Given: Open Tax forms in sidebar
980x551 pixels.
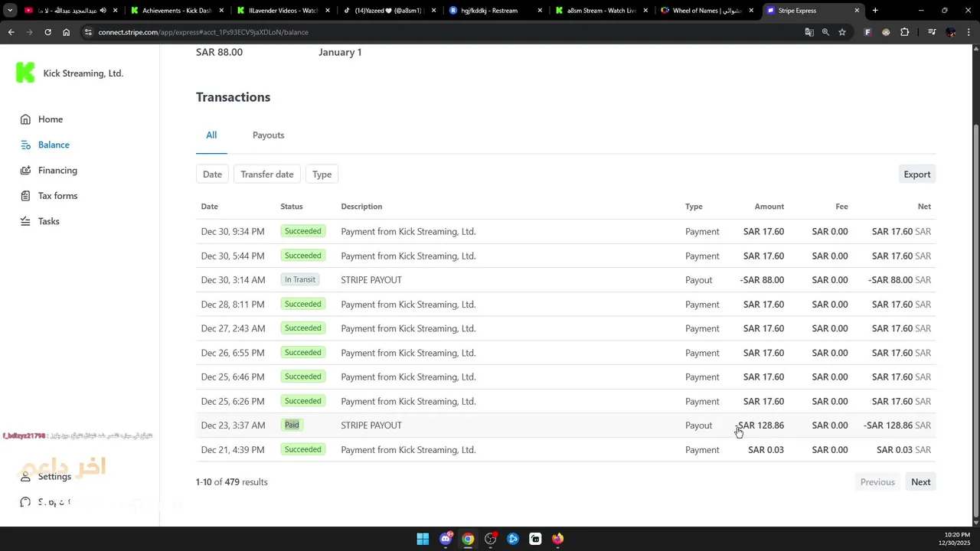Looking at the screenshot, I should click(57, 196).
